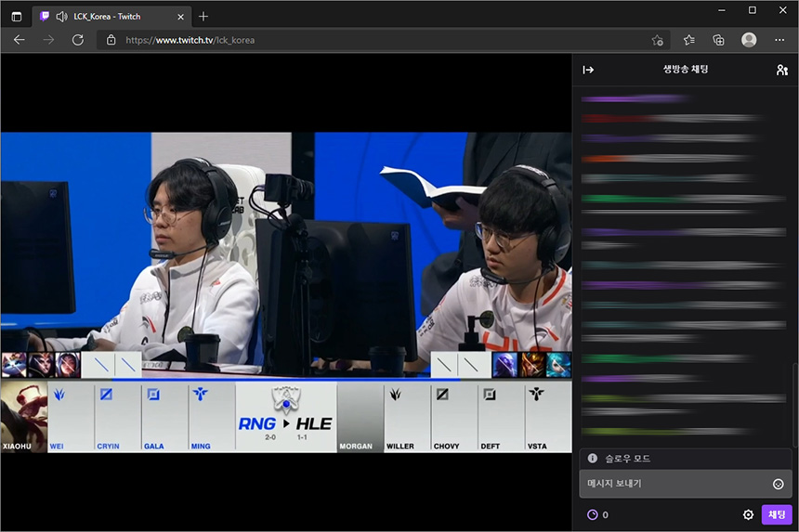
Task: Click the GALA bottom role icon
Action: pyautogui.click(x=153, y=394)
